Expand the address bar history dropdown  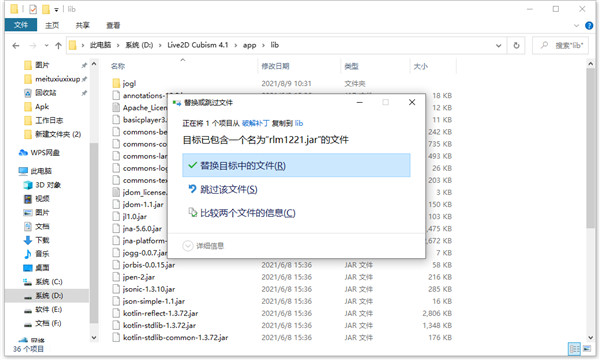point(499,46)
